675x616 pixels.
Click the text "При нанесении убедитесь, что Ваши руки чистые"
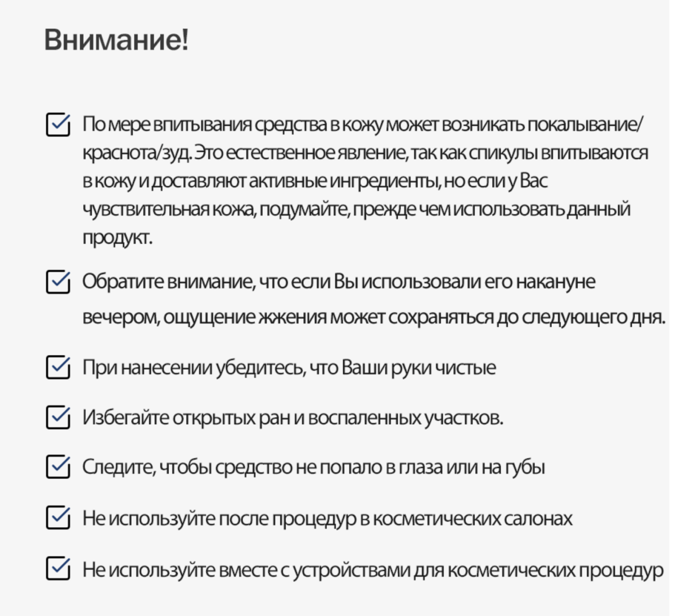click(289, 367)
